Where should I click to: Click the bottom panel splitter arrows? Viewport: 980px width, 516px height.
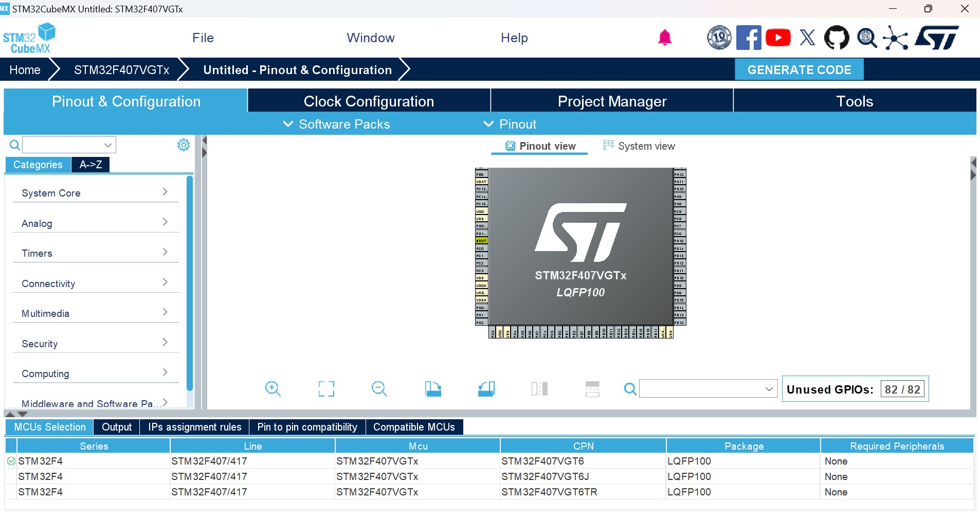[x=16, y=414]
